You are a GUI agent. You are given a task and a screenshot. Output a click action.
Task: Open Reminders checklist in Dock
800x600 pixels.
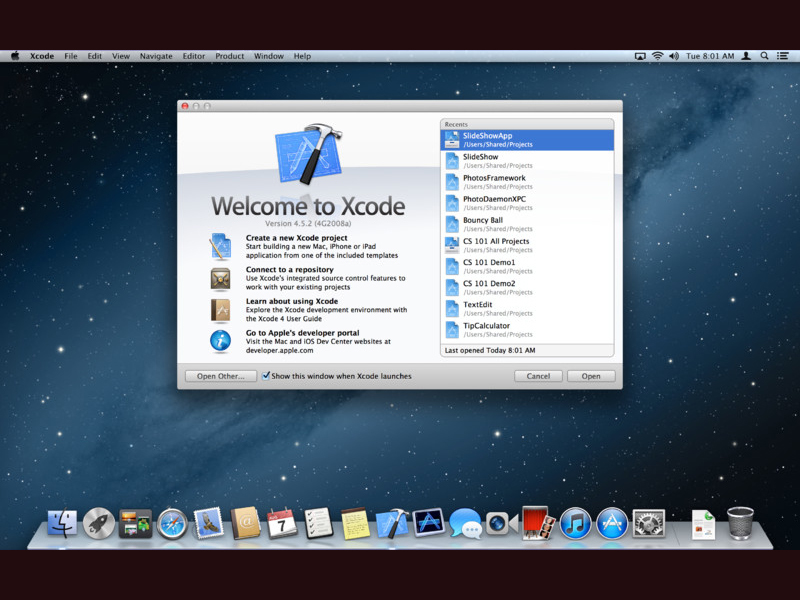click(319, 523)
